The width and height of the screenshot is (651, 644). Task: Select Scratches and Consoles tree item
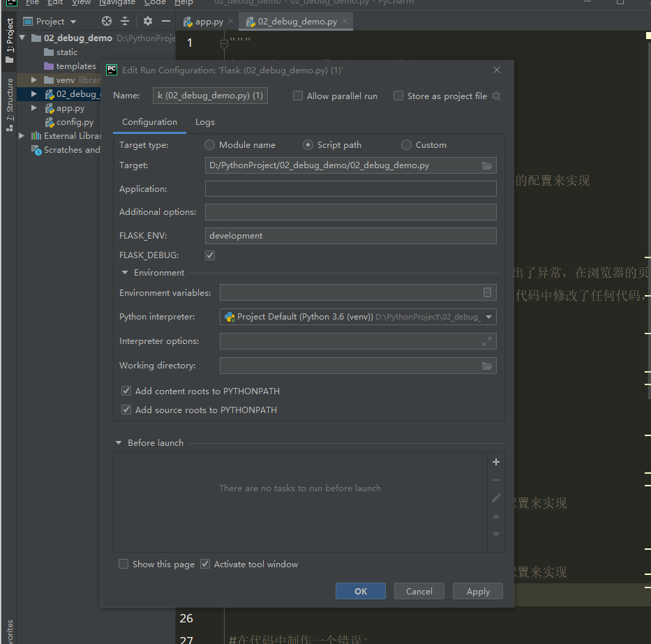point(66,150)
